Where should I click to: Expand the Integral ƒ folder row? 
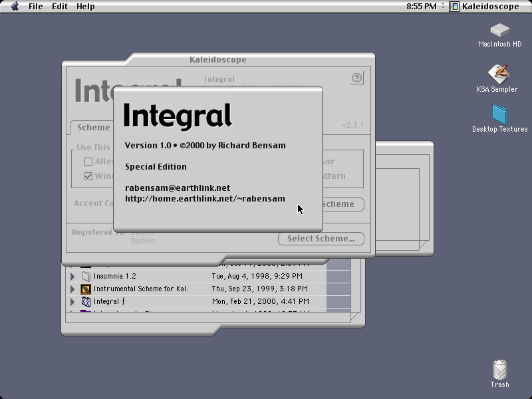click(x=72, y=301)
